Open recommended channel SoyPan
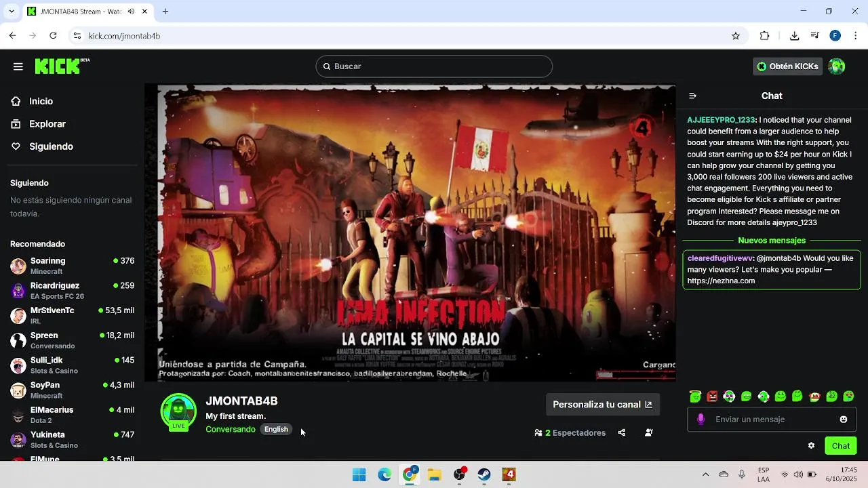Screen dimensions: 868x488 [72, 390]
